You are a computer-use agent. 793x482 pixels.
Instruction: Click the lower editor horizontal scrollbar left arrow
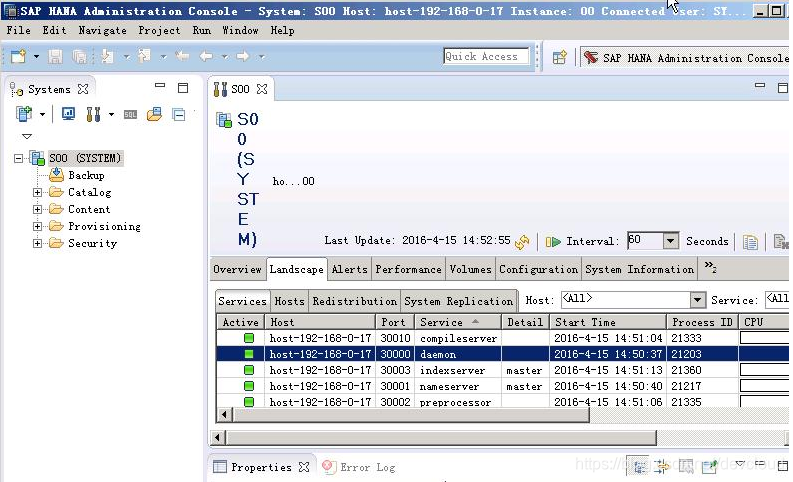pos(218,437)
